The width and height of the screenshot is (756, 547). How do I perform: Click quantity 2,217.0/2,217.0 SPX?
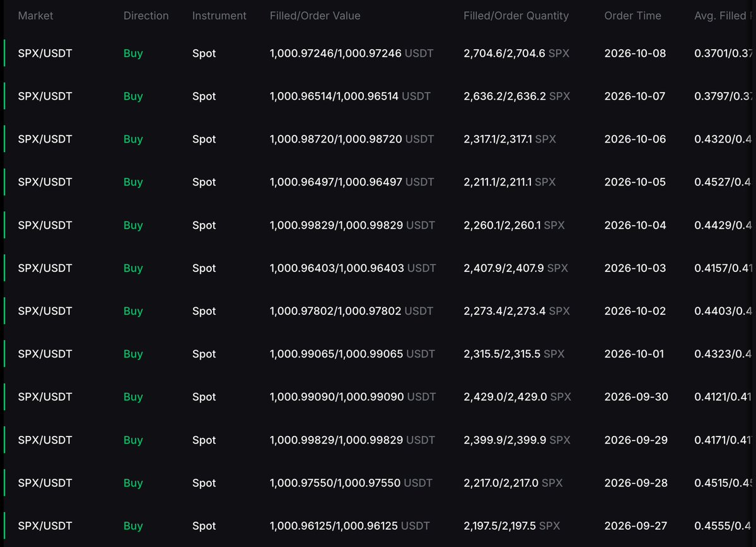(513, 483)
